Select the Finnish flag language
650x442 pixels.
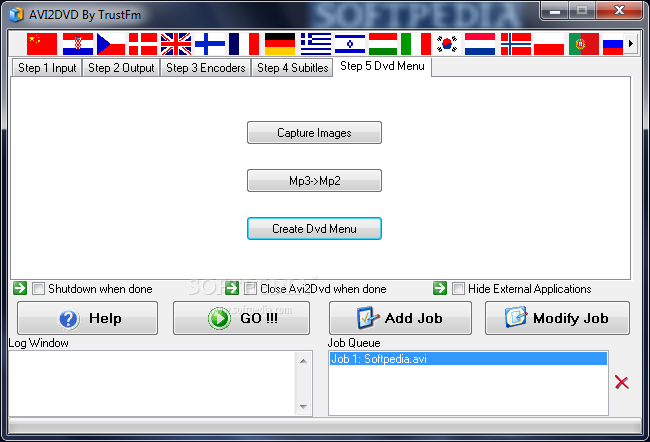[x=210, y=44]
